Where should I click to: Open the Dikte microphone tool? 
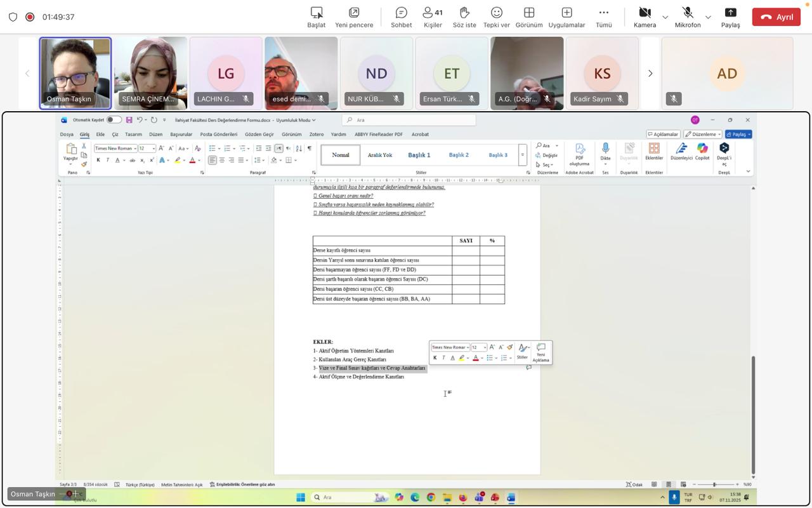pos(605,151)
